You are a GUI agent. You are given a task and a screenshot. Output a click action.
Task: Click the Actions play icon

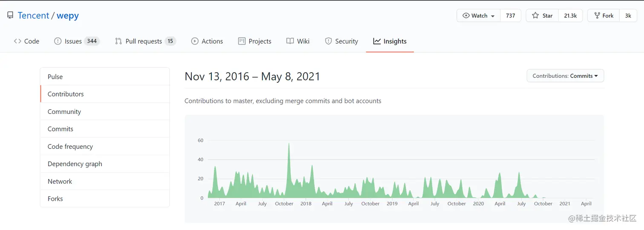(x=195, y=41)
